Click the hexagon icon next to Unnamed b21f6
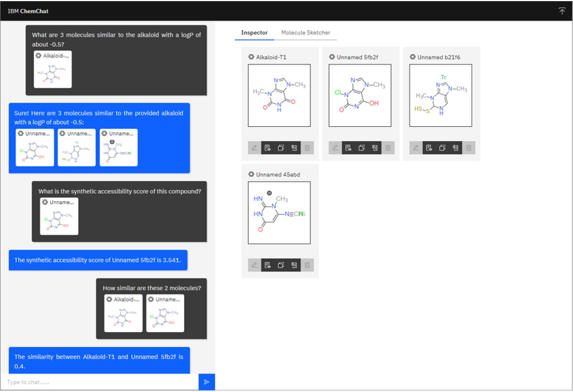 [413, 57]
